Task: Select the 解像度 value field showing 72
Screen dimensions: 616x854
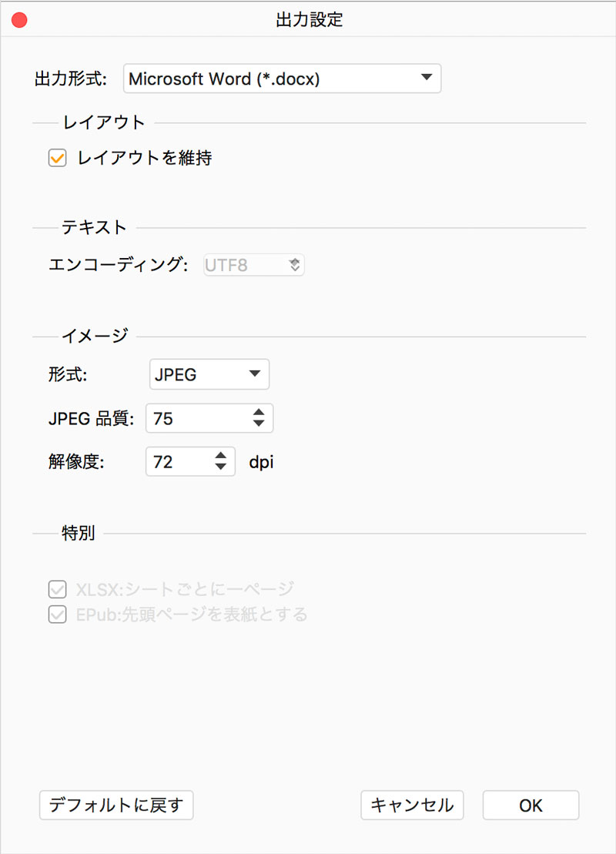Action: 177,462
